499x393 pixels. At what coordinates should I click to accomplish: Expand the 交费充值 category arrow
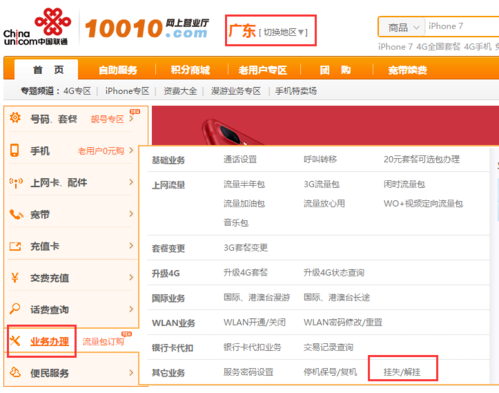pos(131,277)
